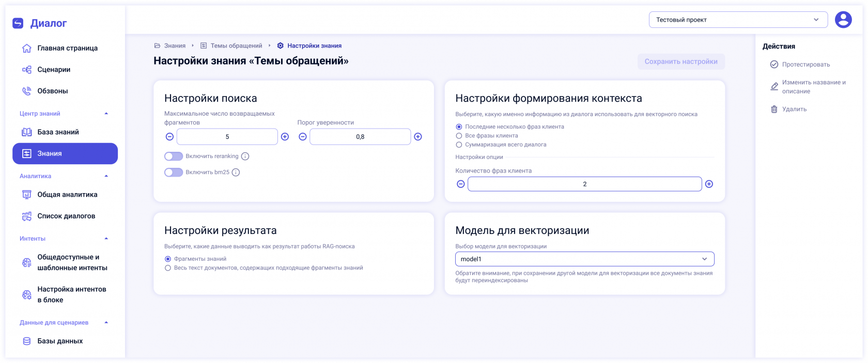Click the Сохранить настройки button
Screen dimensions: 868x363
point(680,61)
